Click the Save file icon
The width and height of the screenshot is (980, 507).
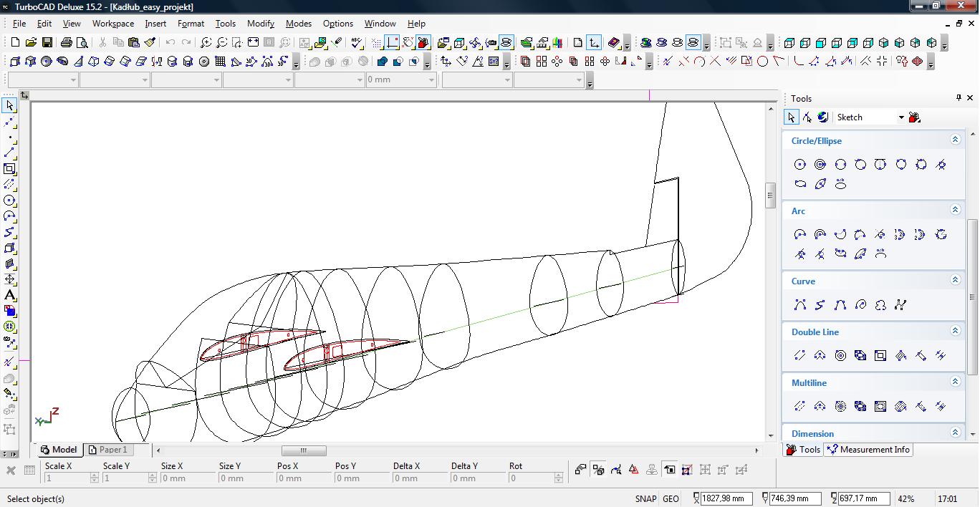coord(47,43)
